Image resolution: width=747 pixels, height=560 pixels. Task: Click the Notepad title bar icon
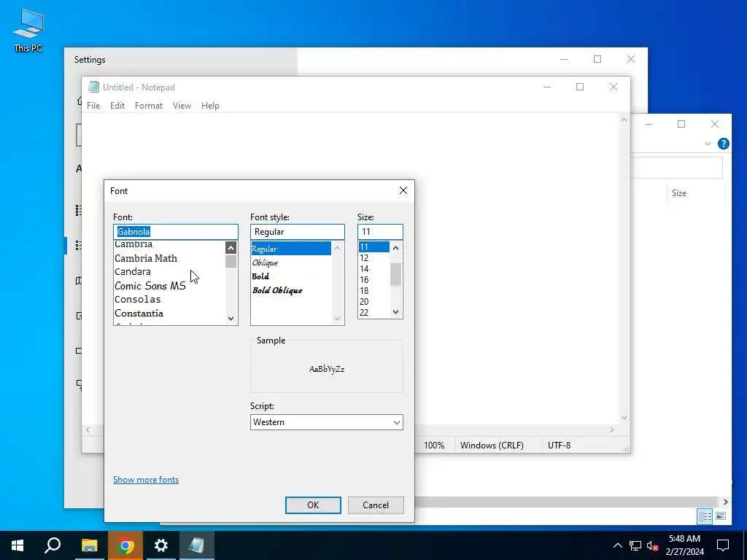(x=94, y=87)
